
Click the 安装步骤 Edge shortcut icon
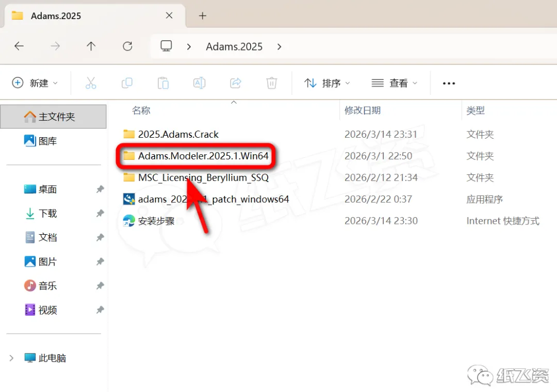coord(128,221)
